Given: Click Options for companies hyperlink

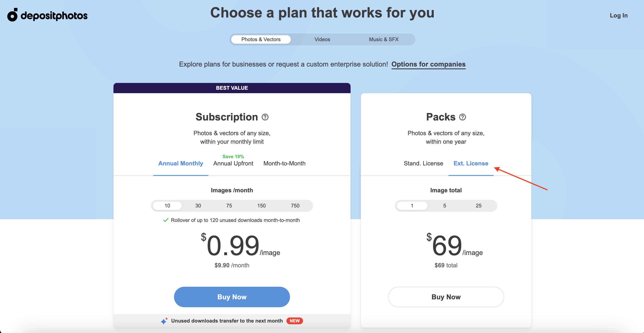Looking at the screenshot, I should point(428,64).
